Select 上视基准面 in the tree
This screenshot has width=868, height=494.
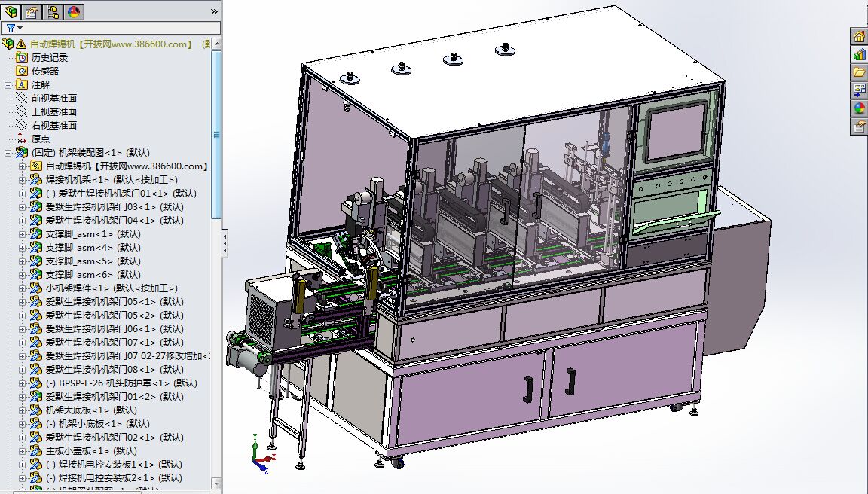(53, 111)
